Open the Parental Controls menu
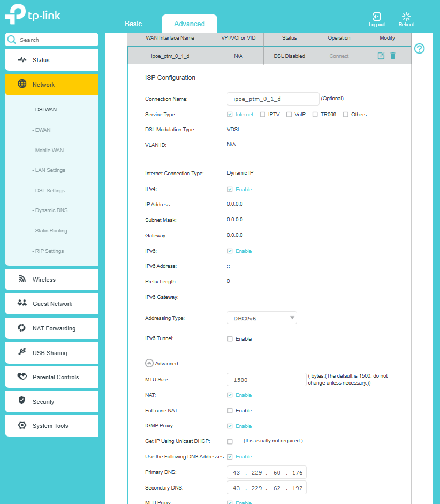440x504 pixels. point(51,377)
